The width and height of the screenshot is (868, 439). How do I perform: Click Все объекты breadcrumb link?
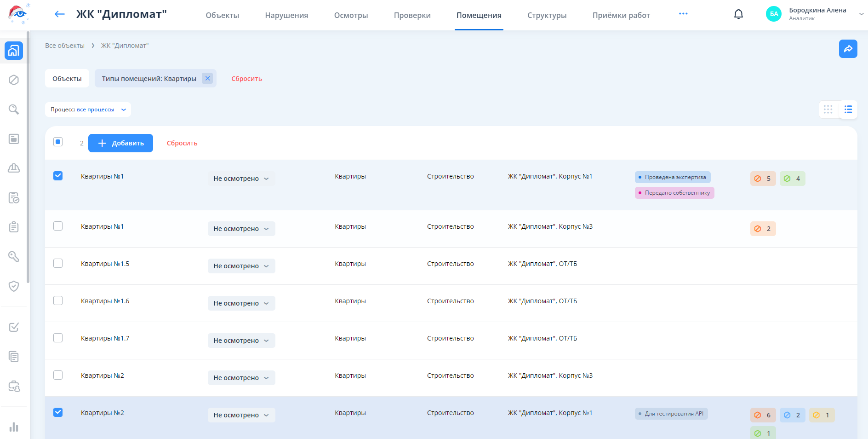[65, 46]
